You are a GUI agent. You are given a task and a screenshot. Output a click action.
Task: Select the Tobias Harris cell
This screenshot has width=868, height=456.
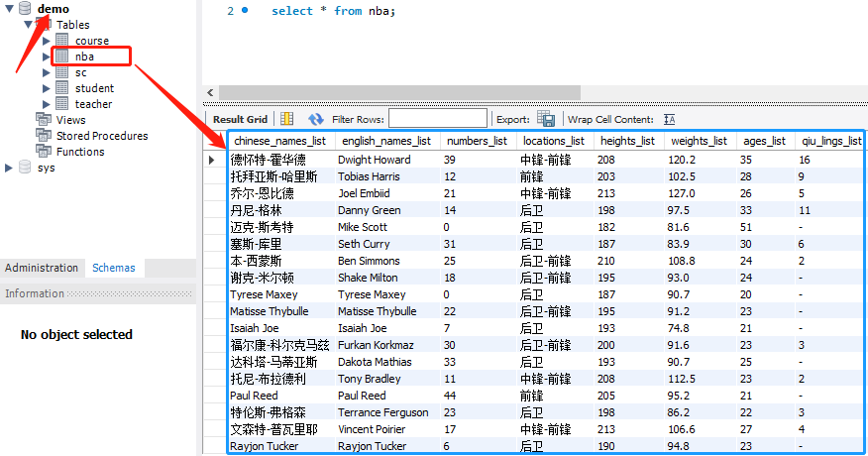(x=386, y=176)
